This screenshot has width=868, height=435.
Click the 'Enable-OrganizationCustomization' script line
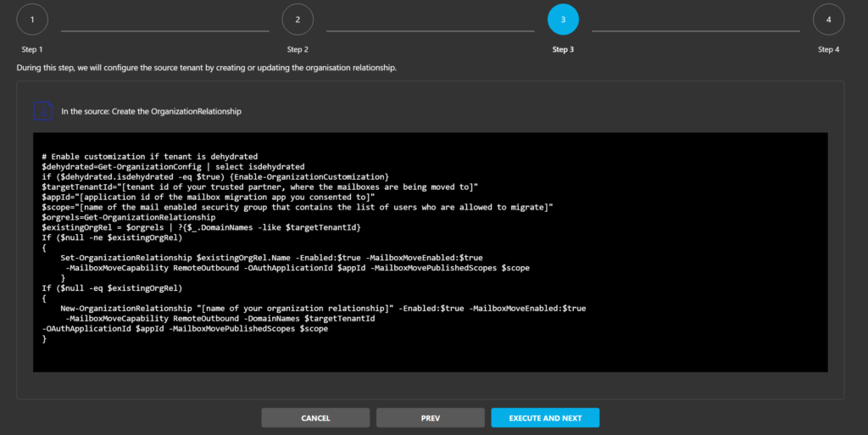tap(215, 176)
